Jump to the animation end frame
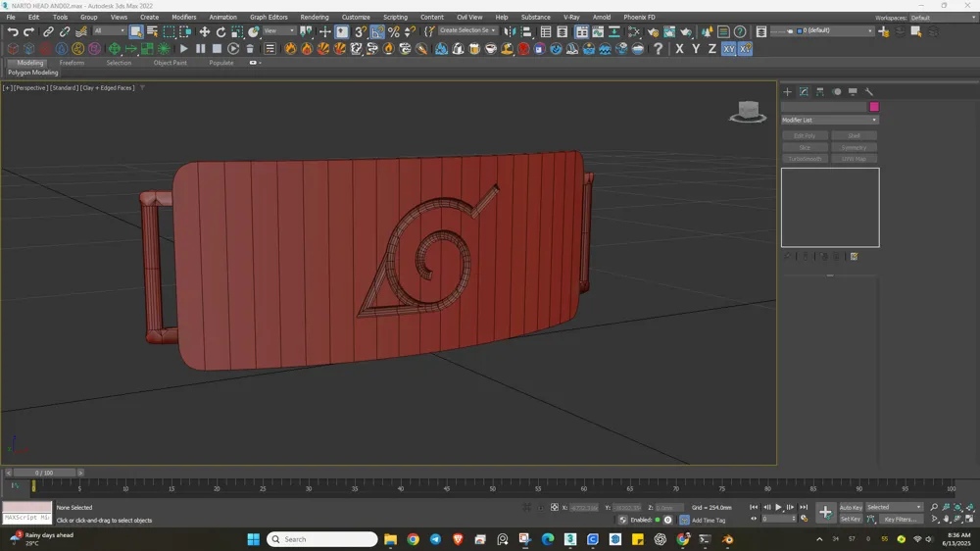980x551 pixels. point(804,507)
